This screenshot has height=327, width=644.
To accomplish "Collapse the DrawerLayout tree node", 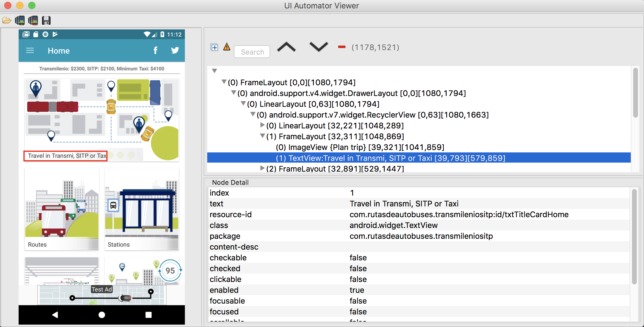I will (234, 93).
